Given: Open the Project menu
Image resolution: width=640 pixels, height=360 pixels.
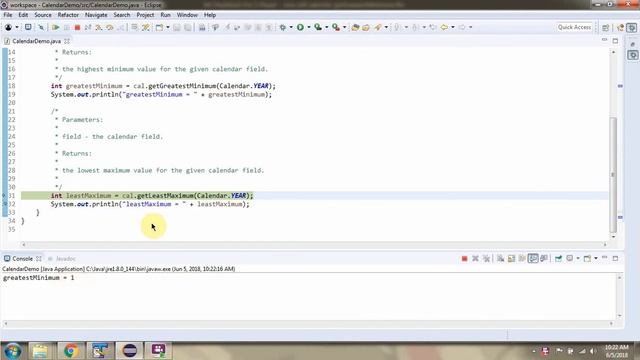Looking at the screenshot, I should click(145, 15).
